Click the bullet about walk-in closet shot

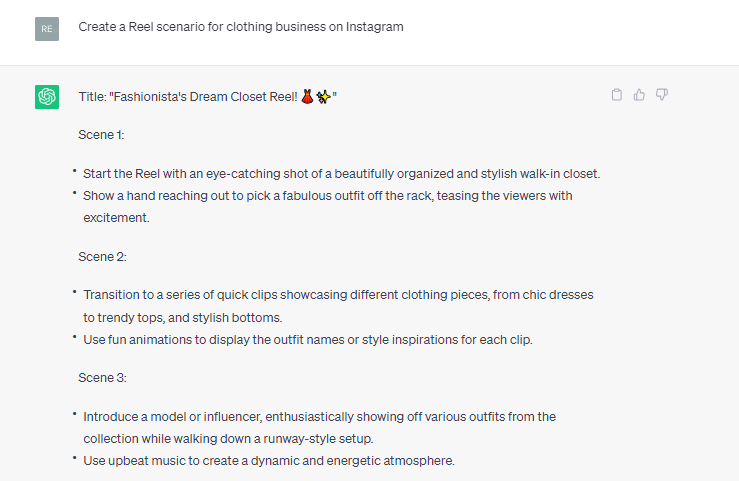[342, 174]
